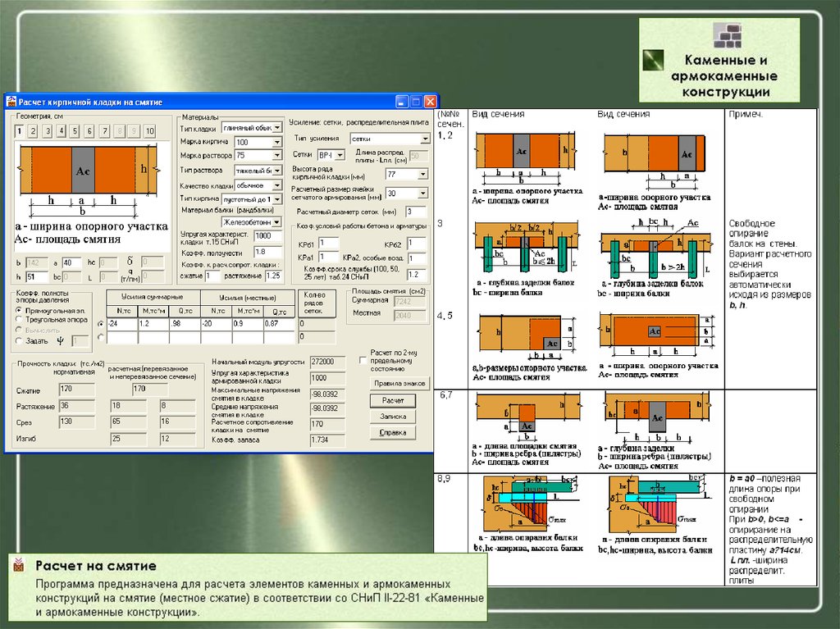Screen dimensions: 840x629
Task: Click the section 8,9 left diagram in the table
Action: (530, 503)
